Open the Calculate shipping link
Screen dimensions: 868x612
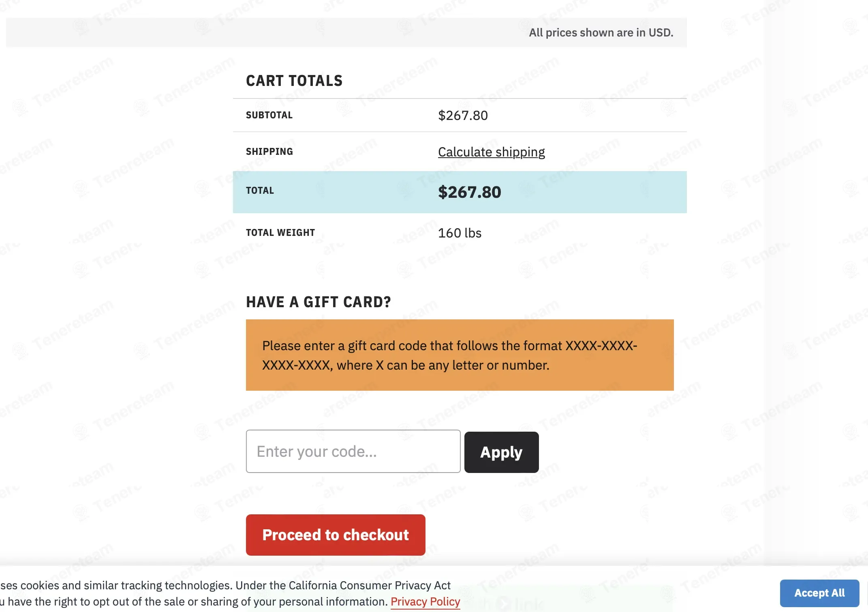[491, 152]
